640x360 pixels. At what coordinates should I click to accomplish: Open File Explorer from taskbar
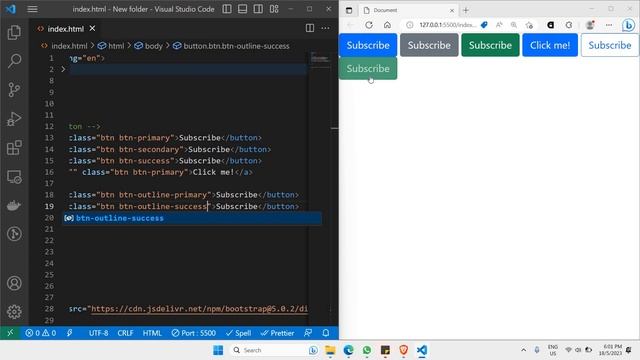(330, 350)
